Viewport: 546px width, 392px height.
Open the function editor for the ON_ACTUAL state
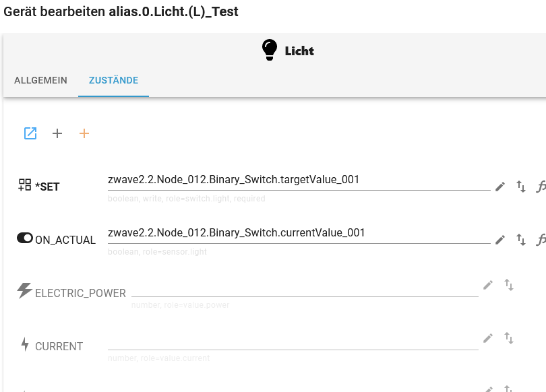pos(541,239)
